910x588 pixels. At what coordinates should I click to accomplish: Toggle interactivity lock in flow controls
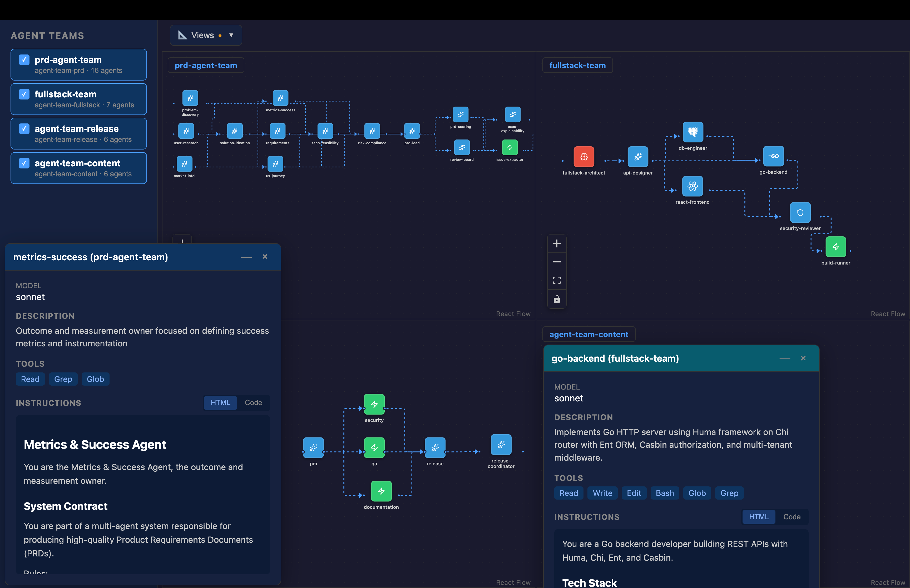[x=556, y=299]
